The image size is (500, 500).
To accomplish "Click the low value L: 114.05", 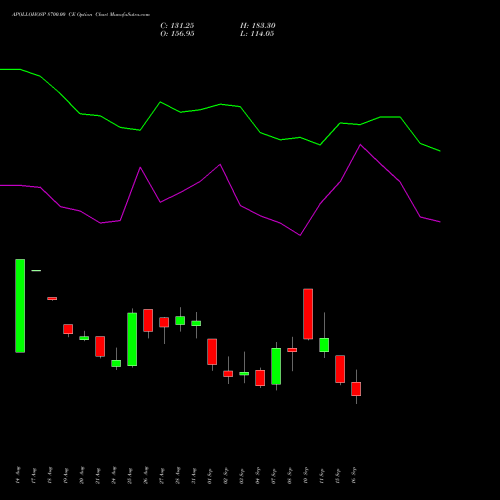I will pyautogui.click(x=257, y=34).
